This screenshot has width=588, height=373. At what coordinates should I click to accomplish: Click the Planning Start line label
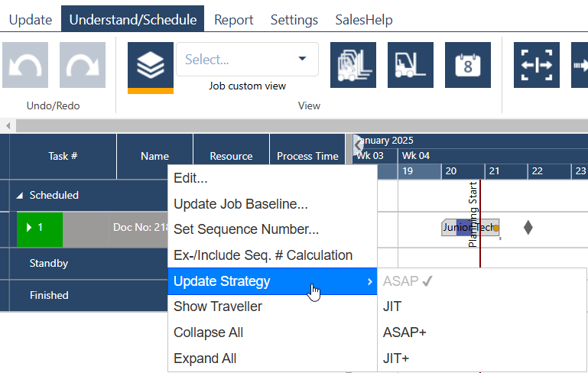click(x=473, y=215)
